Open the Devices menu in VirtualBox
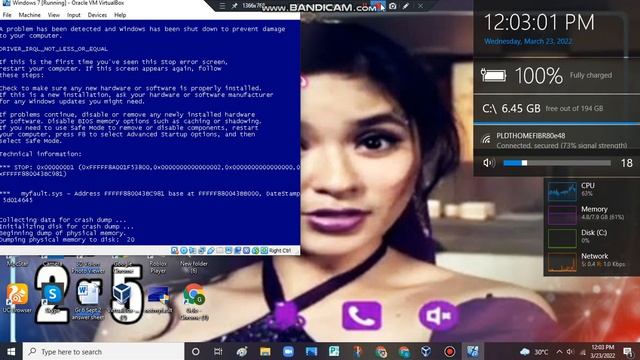 point(97,15)
